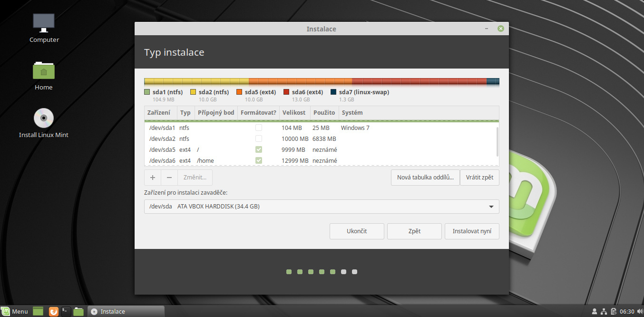Close the Instalace window

(500, 29)
